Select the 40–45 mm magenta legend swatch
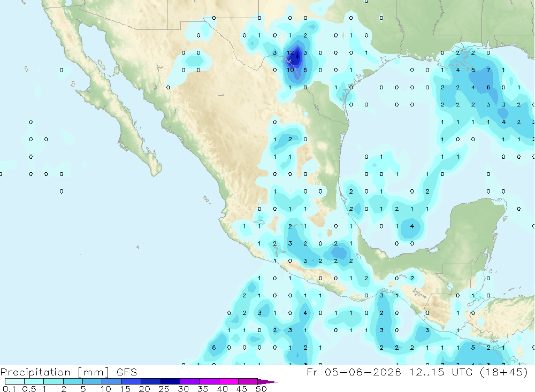535x392 pixels. pyautogui.click(x=228, y=381)
